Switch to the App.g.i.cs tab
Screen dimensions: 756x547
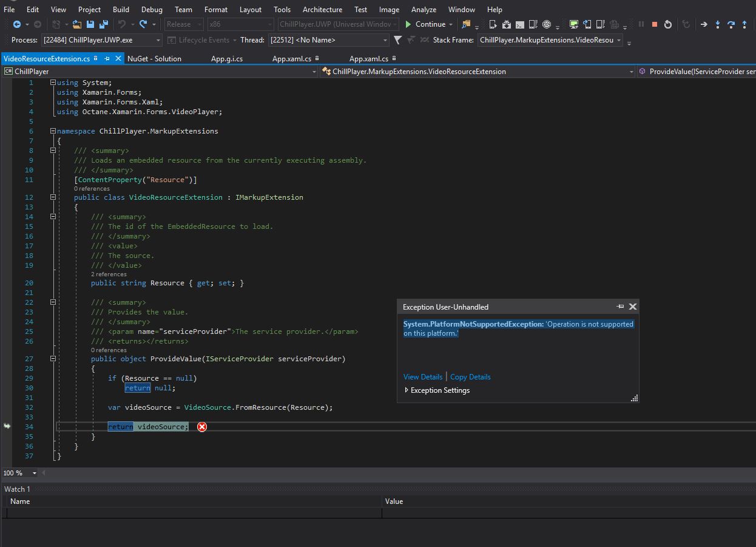click(227, 58)
